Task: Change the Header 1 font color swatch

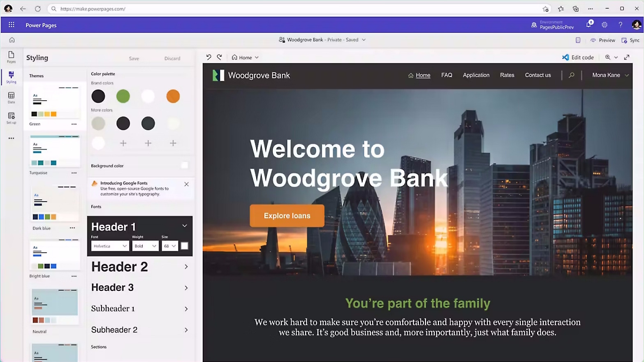Action: coord(185,246)
